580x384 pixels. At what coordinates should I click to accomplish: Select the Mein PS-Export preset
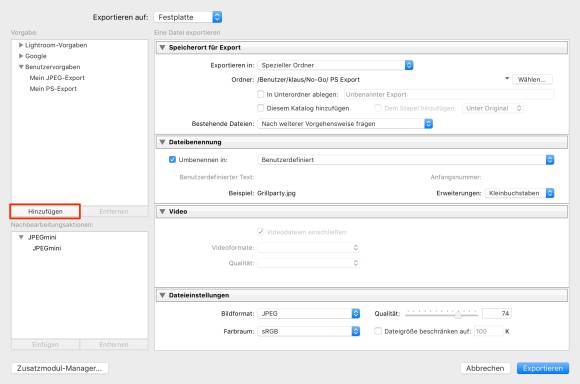(x=53, y=89)
